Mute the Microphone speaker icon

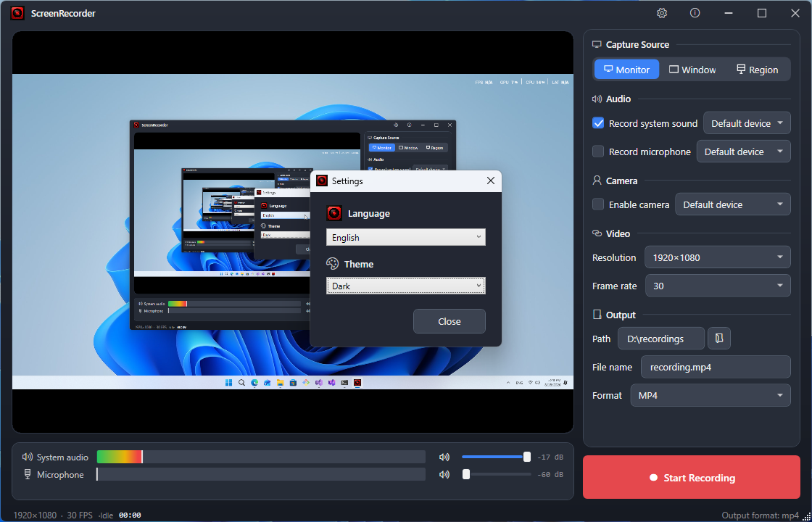point(444,474)
